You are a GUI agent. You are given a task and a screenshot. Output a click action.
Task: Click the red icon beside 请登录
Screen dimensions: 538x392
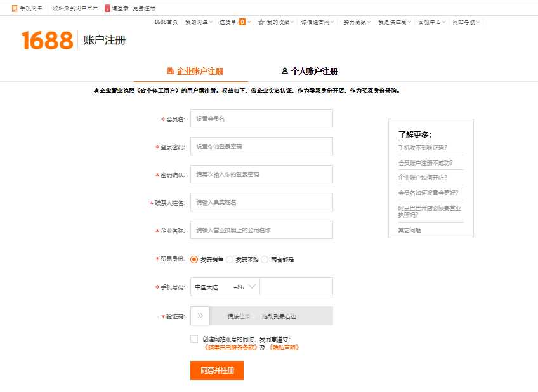tap(107, 8)
